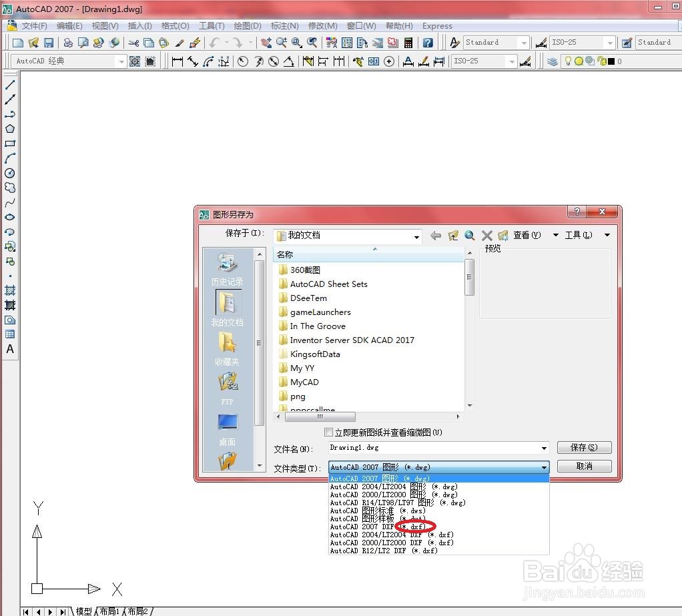Select the Ellipse draw tool
This screenshot has height=616, width=682.
pyautogui.click(x=10, y=217)
